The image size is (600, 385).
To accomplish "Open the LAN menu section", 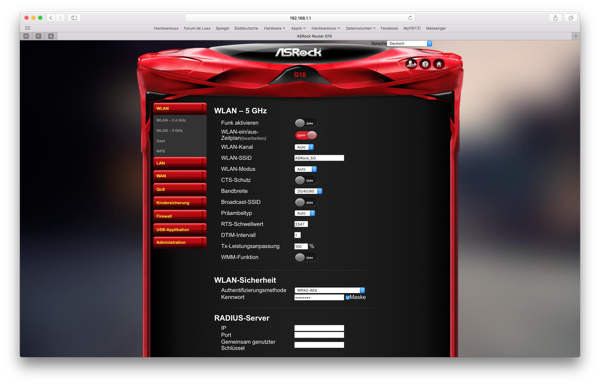I will [x=180, y=163].
